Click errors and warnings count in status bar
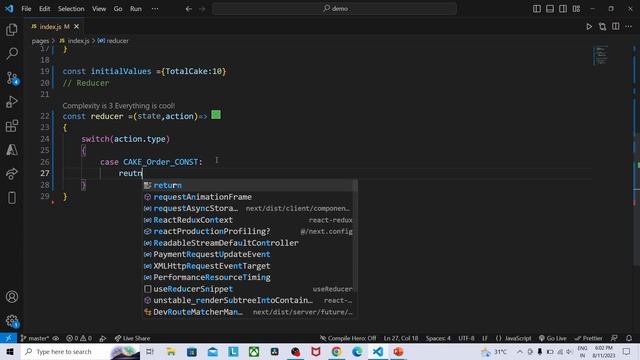This screenshot has height=360, width=640. click(x=79, y=338)
